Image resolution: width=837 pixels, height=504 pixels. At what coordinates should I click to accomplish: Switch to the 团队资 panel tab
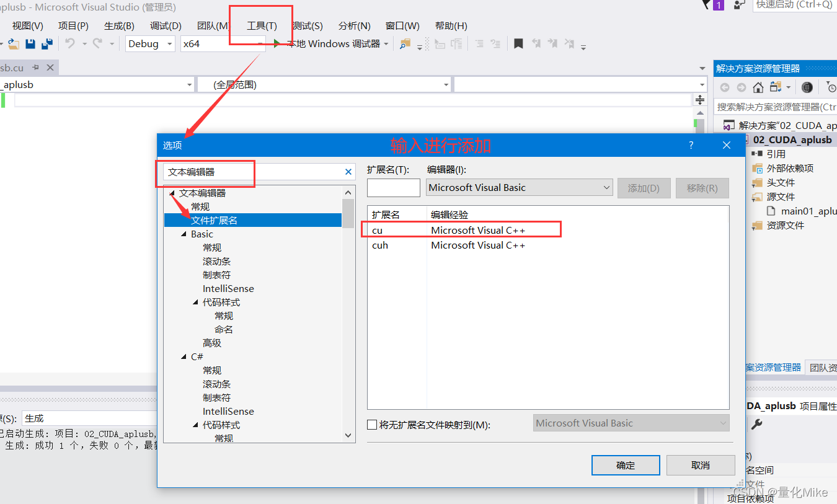822,368
